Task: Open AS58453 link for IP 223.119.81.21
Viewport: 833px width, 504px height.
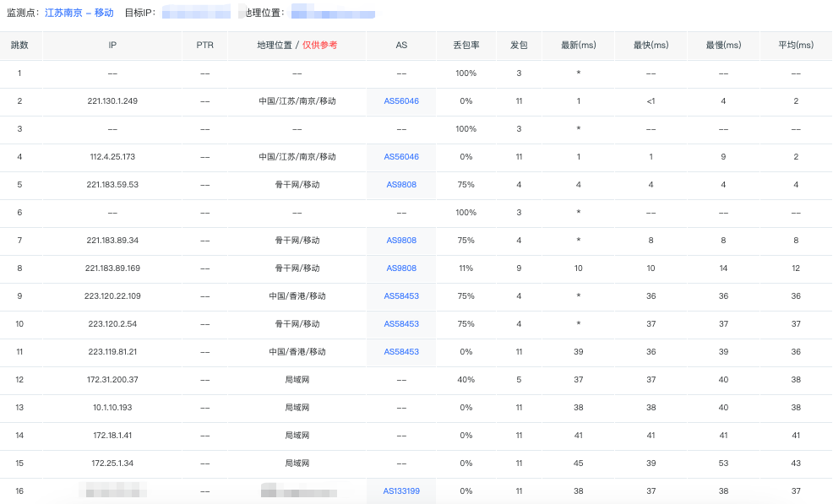Action: (401, 352)
